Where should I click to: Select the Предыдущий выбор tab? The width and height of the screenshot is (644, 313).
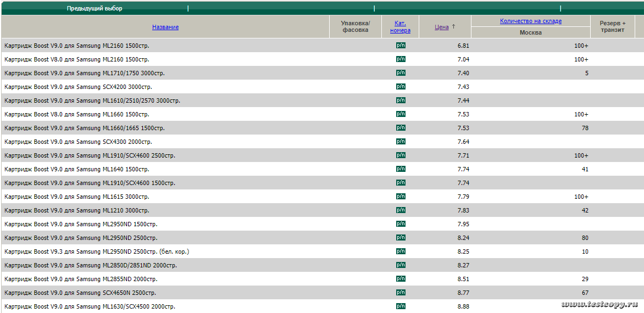tap(95, 8)
